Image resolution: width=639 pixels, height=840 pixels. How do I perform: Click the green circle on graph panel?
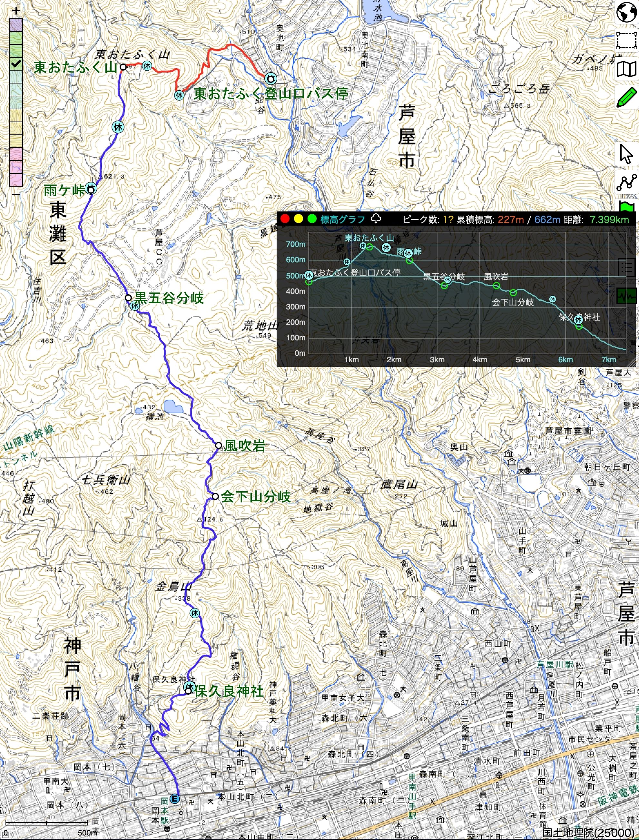pos(312,219)
